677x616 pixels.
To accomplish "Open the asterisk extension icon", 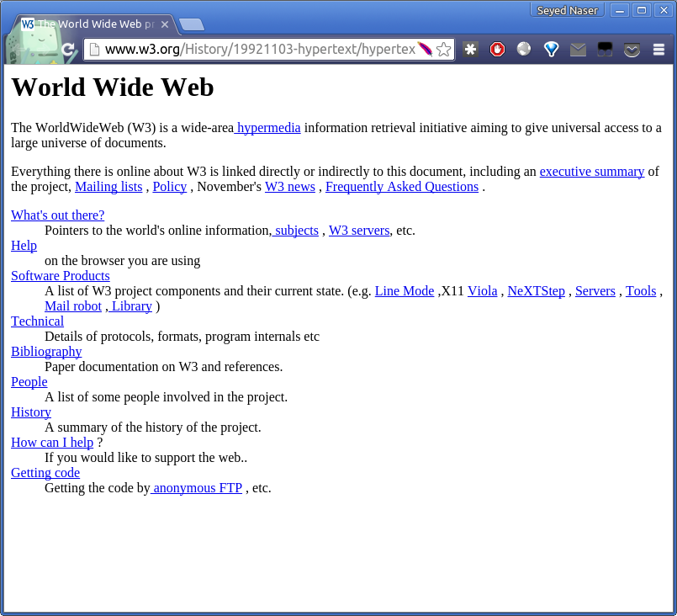I will [x=470, y=50].
